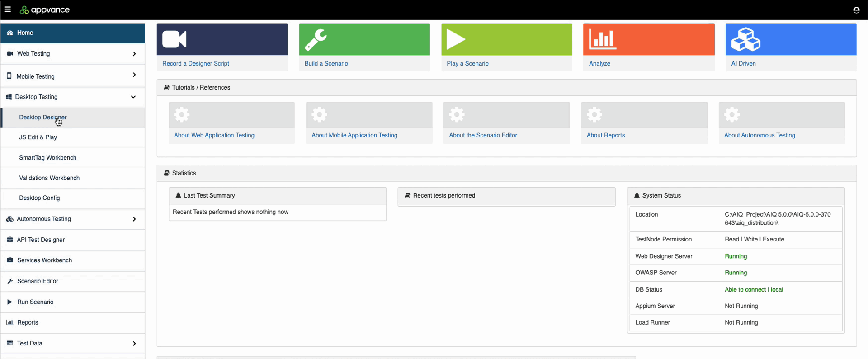
Task: Expand the Mobile Testing menu arrow
Action: [x=134, y=75]
